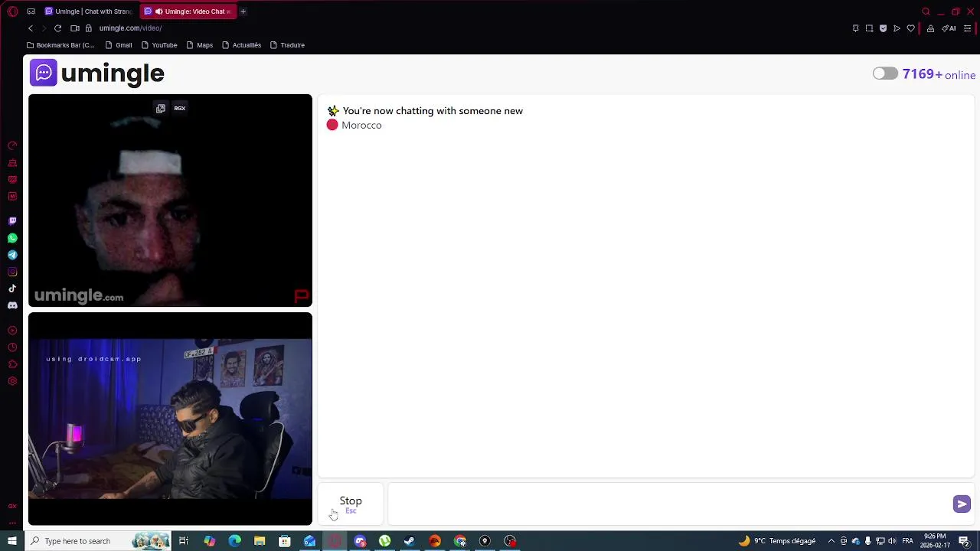Open the player triangle icon in toolbar

pos(897,28)
